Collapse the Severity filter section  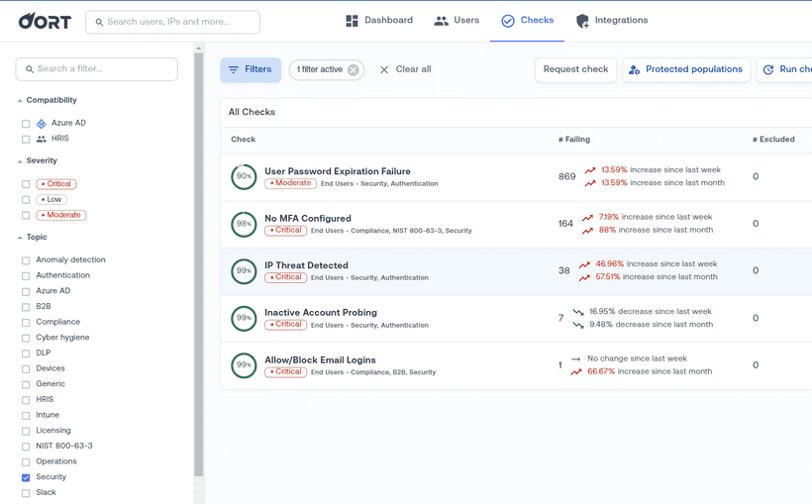19,161
